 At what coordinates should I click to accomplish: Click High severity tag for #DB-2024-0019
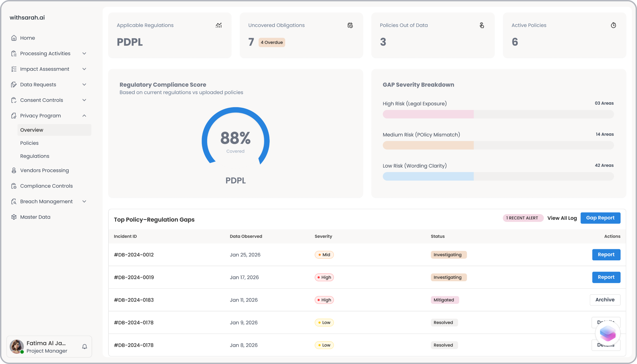point(324,277)
